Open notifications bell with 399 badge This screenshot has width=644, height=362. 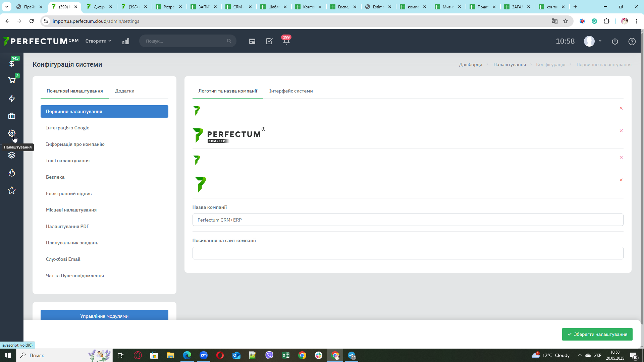tap(286, 41)
